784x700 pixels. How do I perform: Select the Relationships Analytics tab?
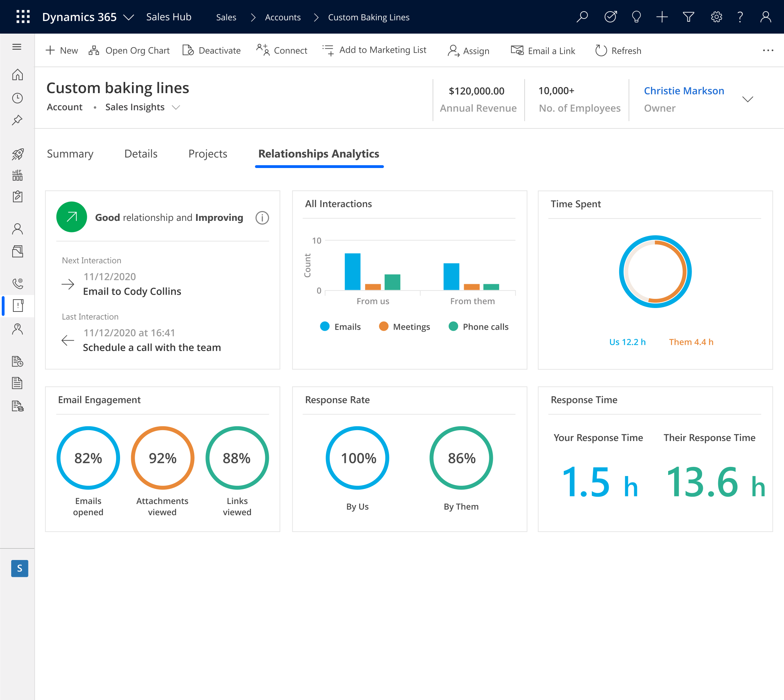coord(318,154)
